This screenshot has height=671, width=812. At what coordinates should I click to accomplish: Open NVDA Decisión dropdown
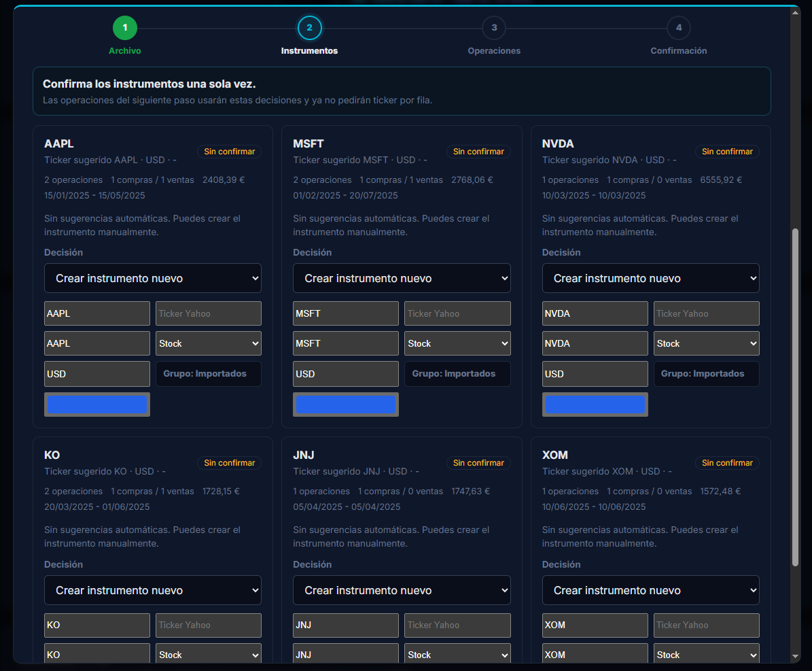point(650,278)
